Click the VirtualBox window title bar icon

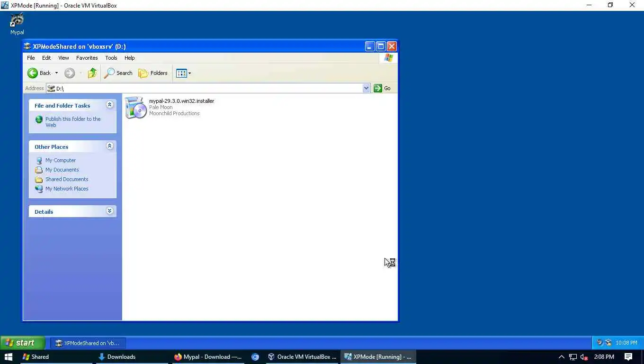coord(5,5)
